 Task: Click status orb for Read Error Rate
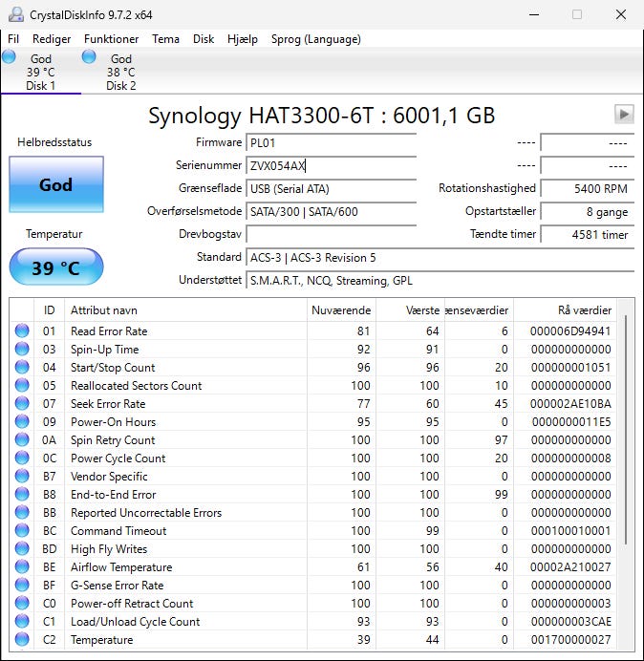point(22,331)
